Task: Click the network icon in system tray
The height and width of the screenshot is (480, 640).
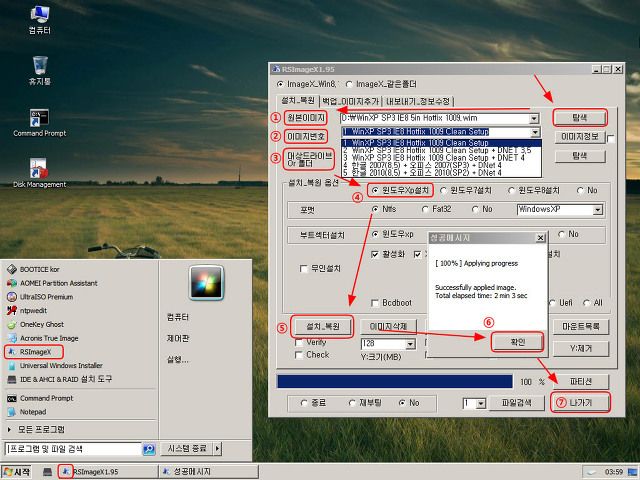Action: (x=633, y=472)
